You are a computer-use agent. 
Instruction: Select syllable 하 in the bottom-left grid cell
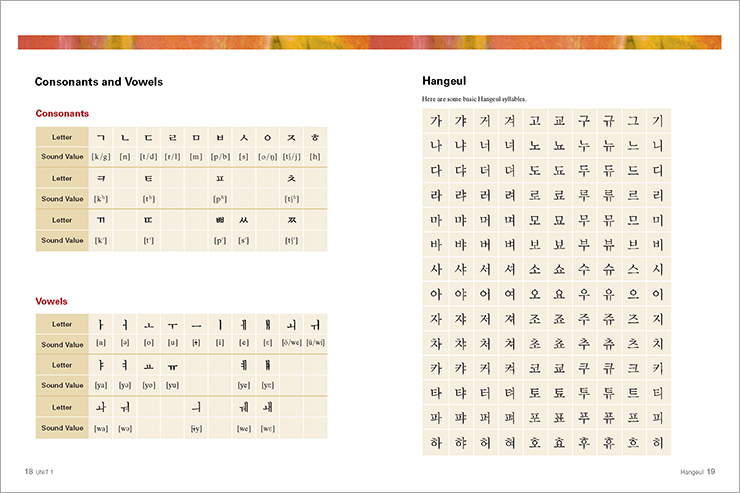(x=435, y=441)
